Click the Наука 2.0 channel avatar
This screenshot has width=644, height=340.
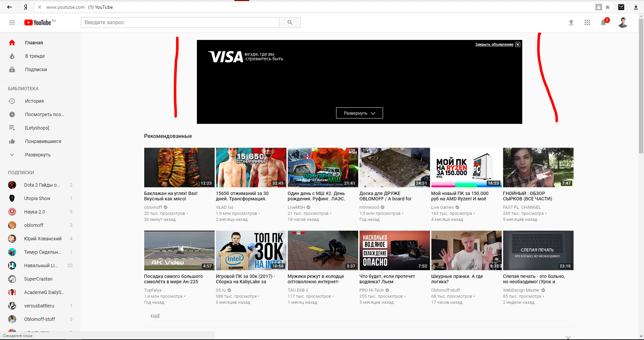pyautogui.click(x=12, y=212)
